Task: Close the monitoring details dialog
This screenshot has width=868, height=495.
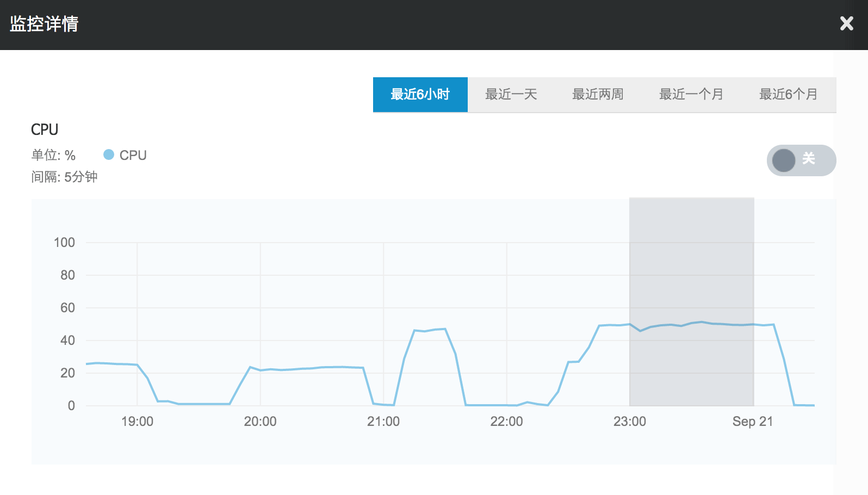Action: [846, 23]
